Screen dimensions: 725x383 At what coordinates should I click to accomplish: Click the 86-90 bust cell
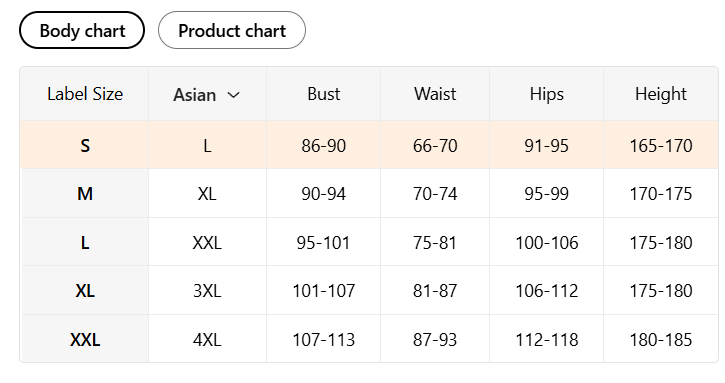click(x=324, y=146)
